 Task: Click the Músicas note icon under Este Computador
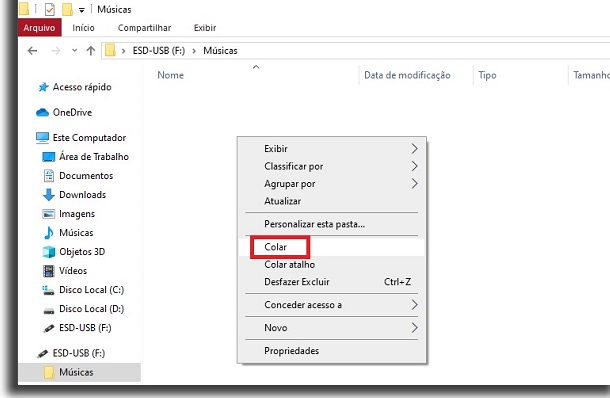49,233
